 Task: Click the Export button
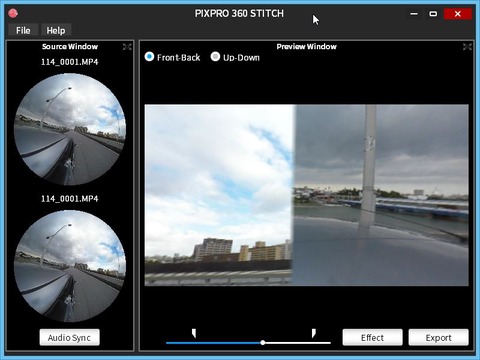pos(438,337)
